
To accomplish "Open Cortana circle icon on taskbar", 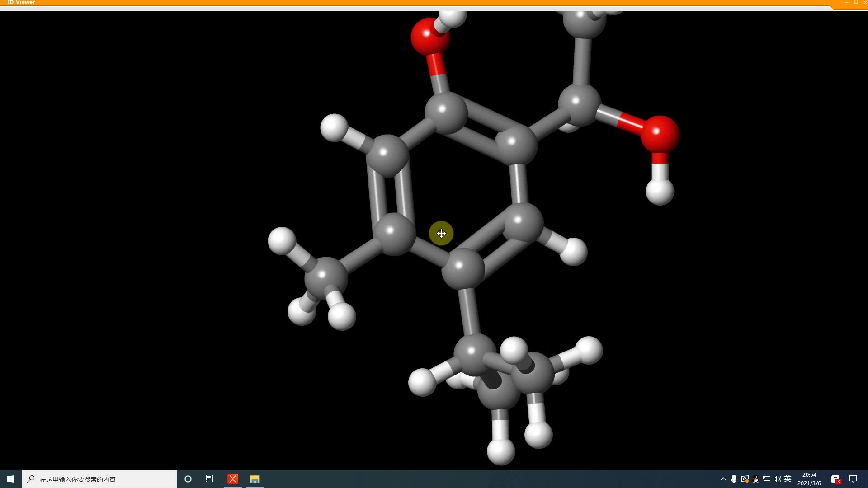I will (x=188, y=479).
